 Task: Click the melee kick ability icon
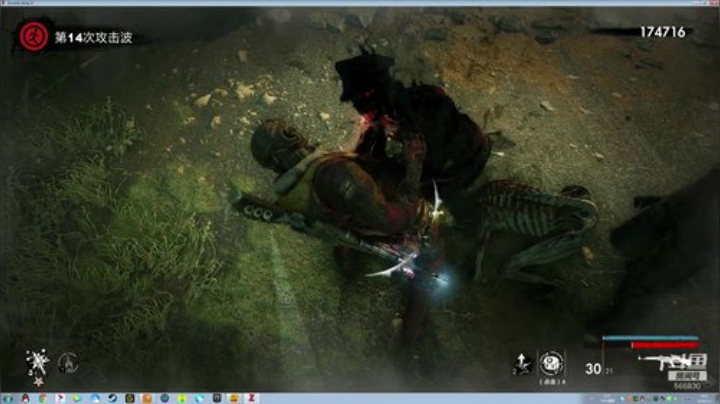click(522, 365)
